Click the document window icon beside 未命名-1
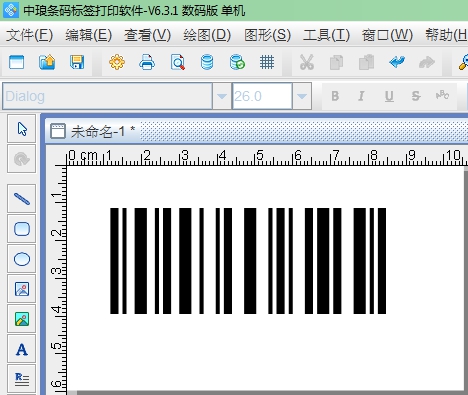Screen dimensions: 468x395 pyautogui.click(x=58, y=131)
